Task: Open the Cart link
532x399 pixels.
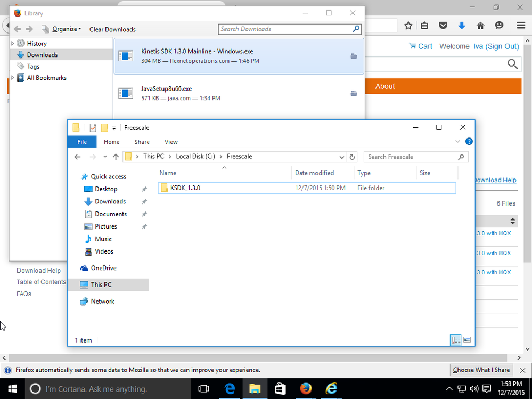Action: point(421,46)
